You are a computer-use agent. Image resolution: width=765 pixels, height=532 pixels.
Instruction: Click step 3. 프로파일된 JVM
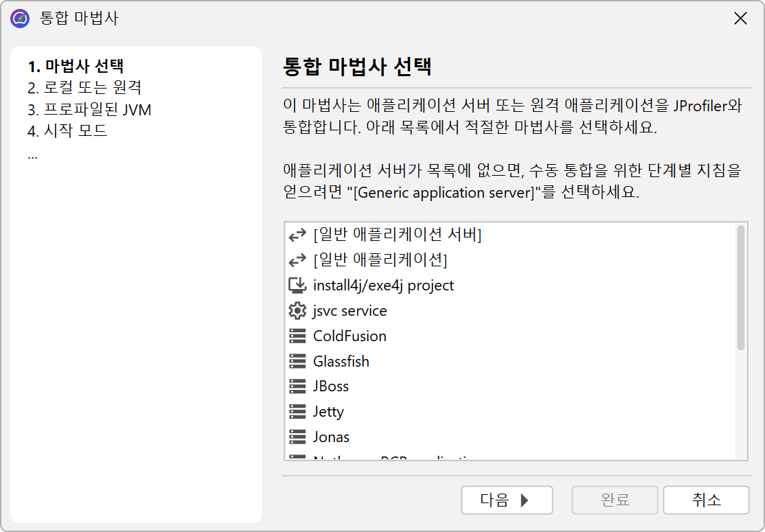click(x=89, y=109)
